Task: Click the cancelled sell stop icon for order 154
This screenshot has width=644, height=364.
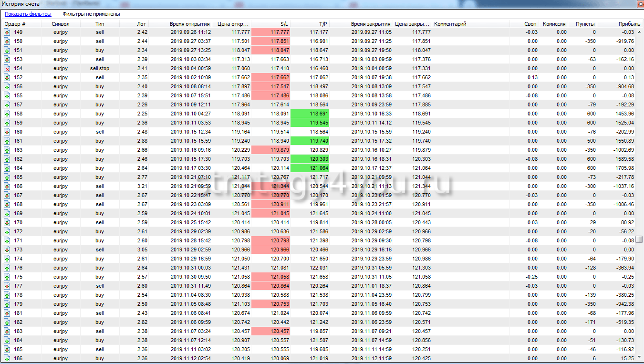Action: pyautogui.click(x=7, y=69)
